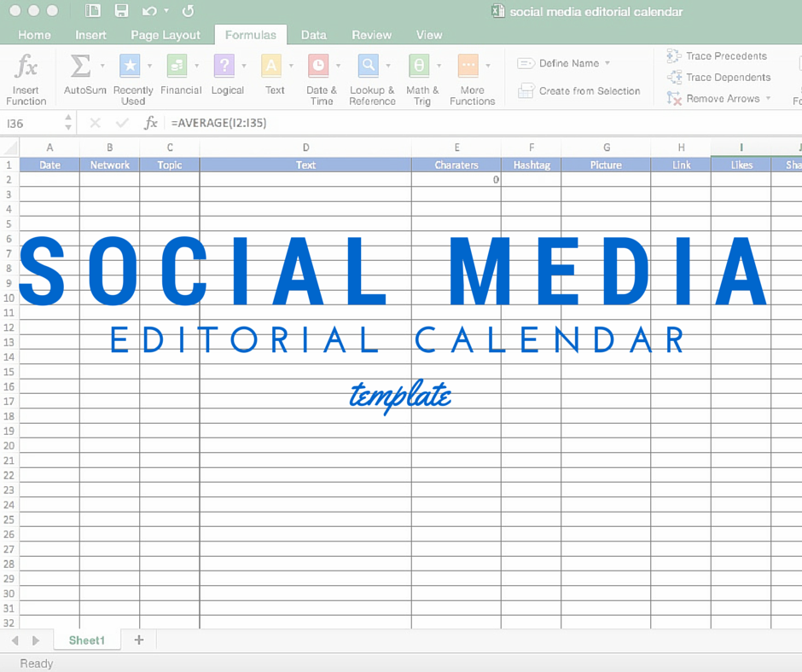Expand the AutoSum dropdown arrow
Screen dimensions: 802x672
102,66
